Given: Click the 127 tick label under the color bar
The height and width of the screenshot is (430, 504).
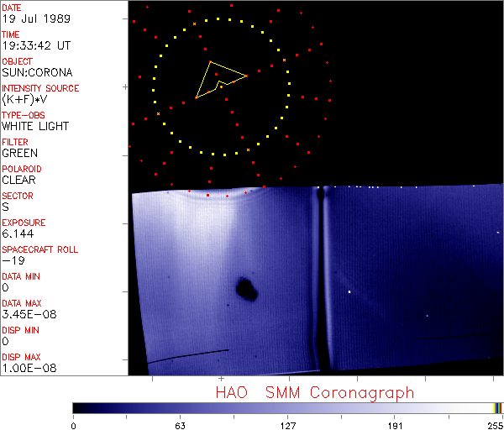Looking at the screenshot, I should point(288,423).
